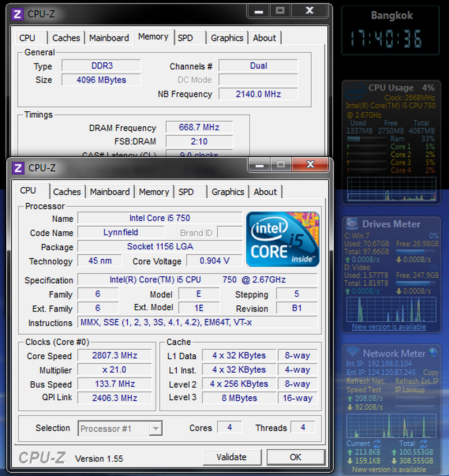Select Memory tab in the front CPU-Z window
The height and width of the screenshot is (476, 449).
point(154,192)
